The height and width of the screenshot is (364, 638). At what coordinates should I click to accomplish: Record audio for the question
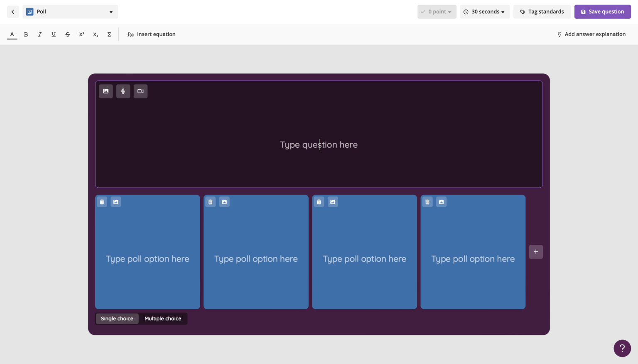[123, 91]
